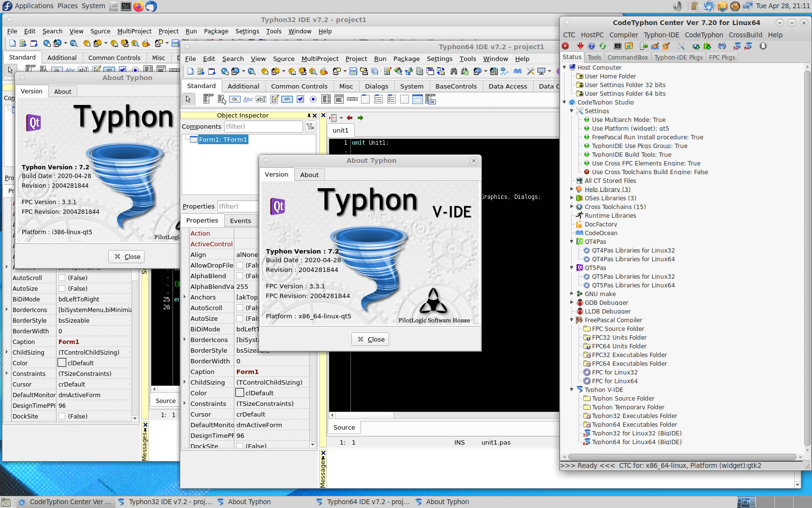This screenshot has width=812, height=508.
Task: Select TMainMenu component in Typhon64 palette
Action: click(208, 99)
